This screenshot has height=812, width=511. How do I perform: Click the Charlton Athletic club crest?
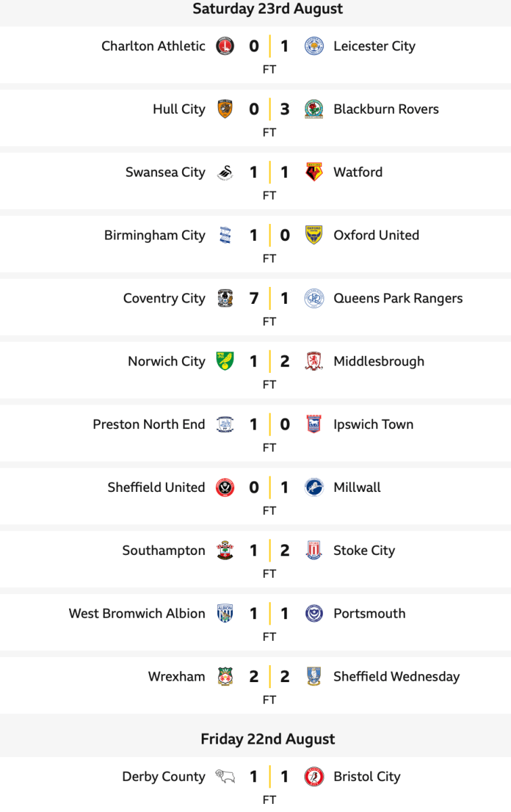click(225, 46)
